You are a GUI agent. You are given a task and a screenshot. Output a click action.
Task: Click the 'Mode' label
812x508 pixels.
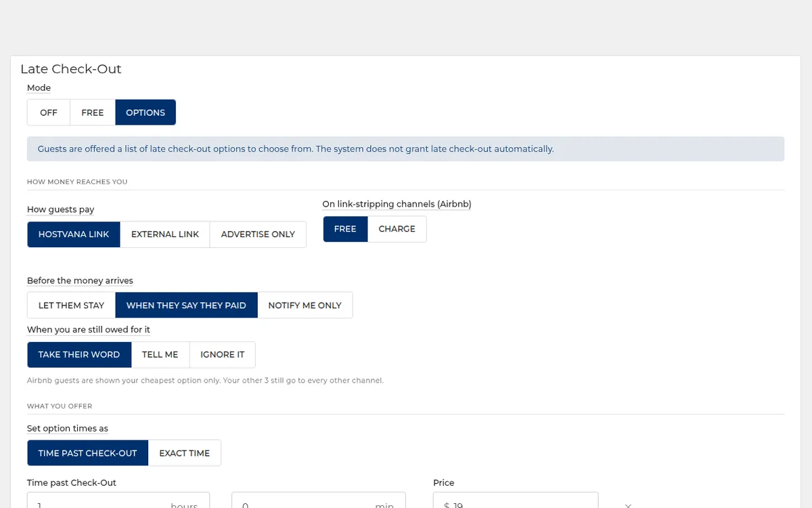click(x=39, y=88)
